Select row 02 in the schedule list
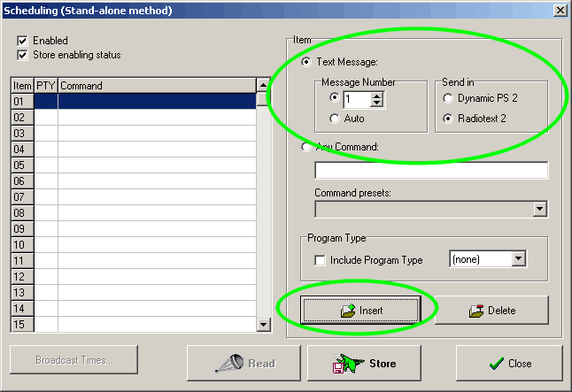Screen dimensions: 572x392 [134, 118]
